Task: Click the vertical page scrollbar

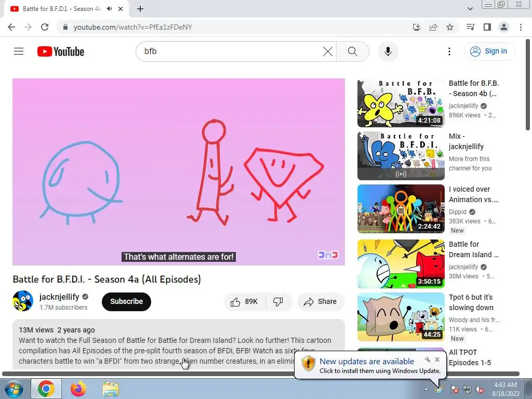Action: coord(528,84)
